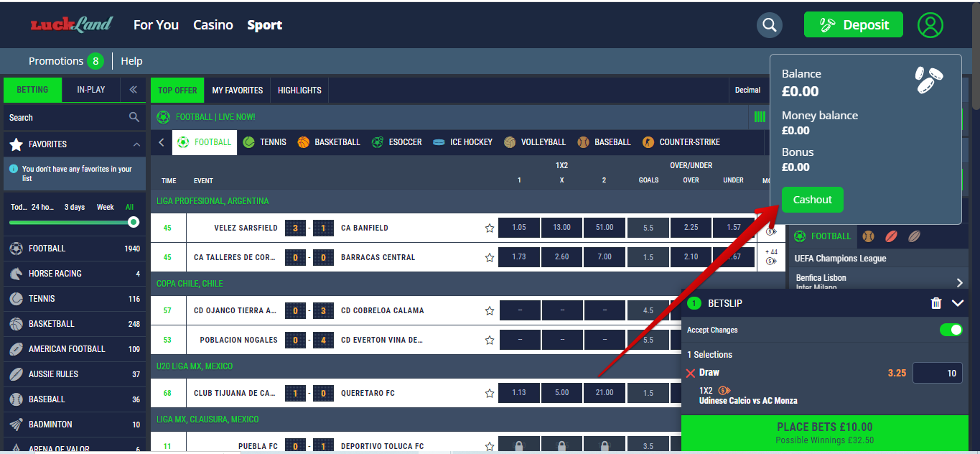The image size is (980, 454).
Task: Open Football in the sidebar list
Action: [x=75, y=249]
